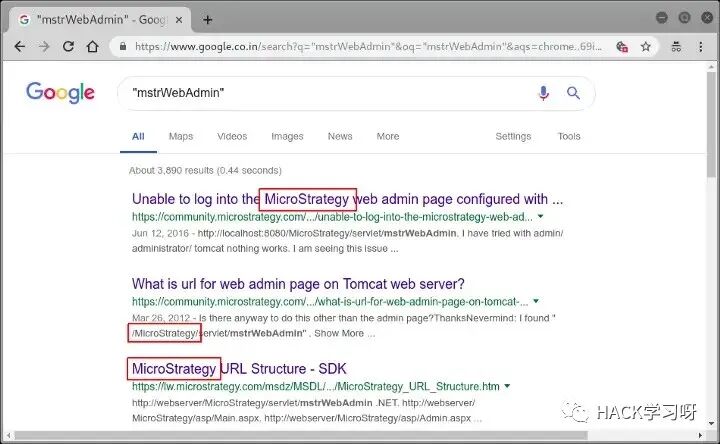Switch to the All results tab

(138, 136)
